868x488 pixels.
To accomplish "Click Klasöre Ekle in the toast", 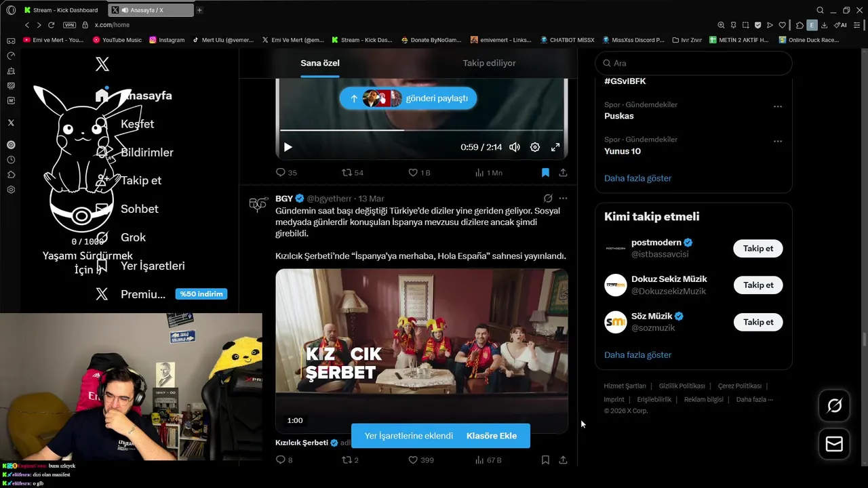I will 492,436.
